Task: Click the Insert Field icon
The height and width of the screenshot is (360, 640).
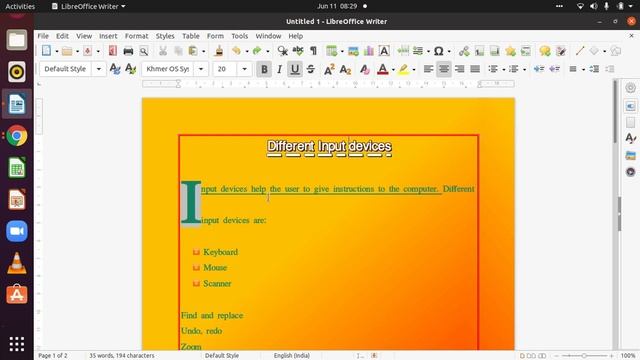Action: (x=418, y=51)
